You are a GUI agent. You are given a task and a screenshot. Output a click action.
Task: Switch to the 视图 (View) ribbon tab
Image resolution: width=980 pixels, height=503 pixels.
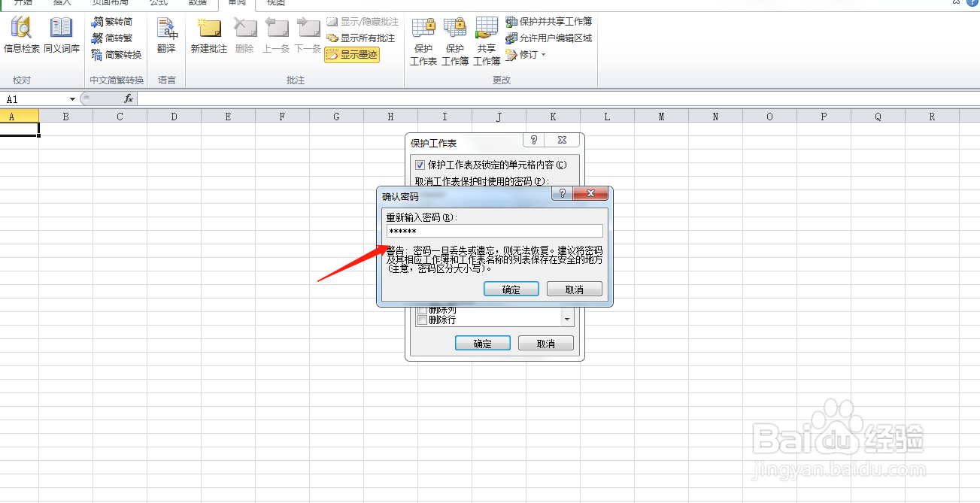click(276, 3)
